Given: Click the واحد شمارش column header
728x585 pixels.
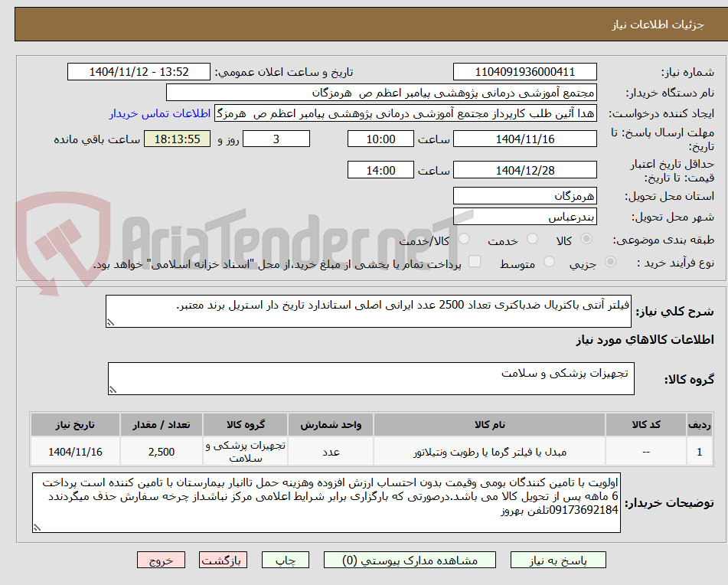Looking at the screenshot, I should click(331, 425).
